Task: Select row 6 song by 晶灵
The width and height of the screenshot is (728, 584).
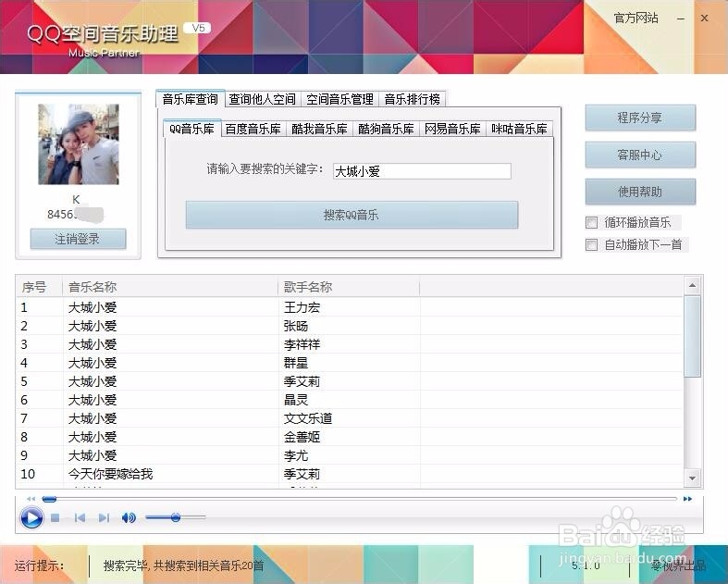Action: click(350, 400)
